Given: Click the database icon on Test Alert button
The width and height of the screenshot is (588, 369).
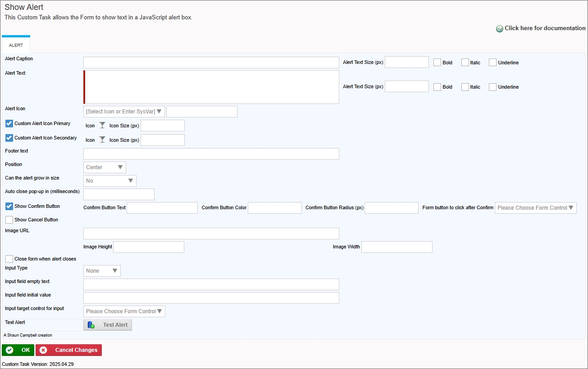Looking at the screenshot, I should tap(91, 325).
